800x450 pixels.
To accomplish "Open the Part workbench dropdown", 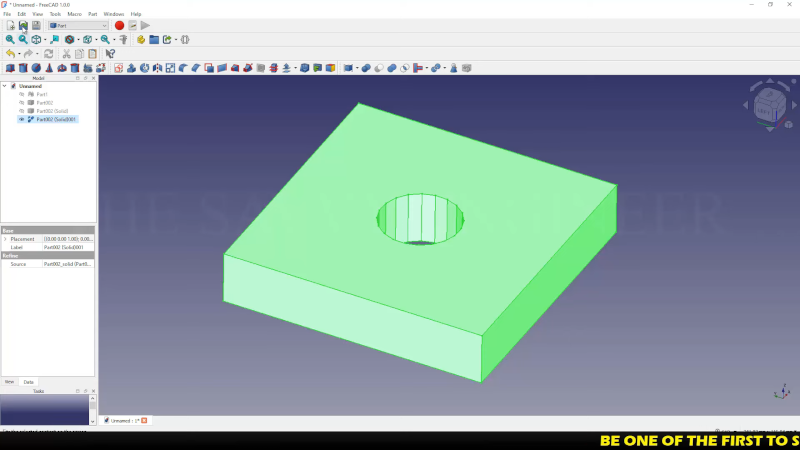I will pyautogui.click(x=78, y=25).
